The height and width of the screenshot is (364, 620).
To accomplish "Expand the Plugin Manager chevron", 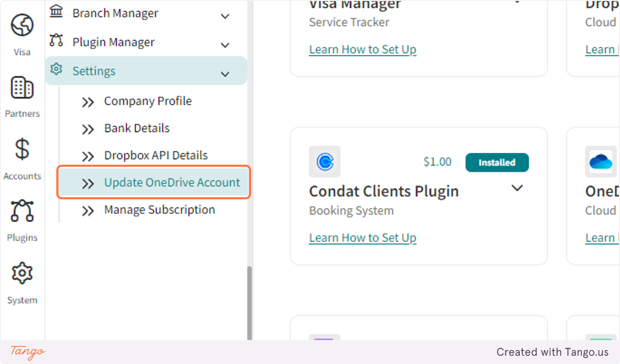I will [225, 45].
